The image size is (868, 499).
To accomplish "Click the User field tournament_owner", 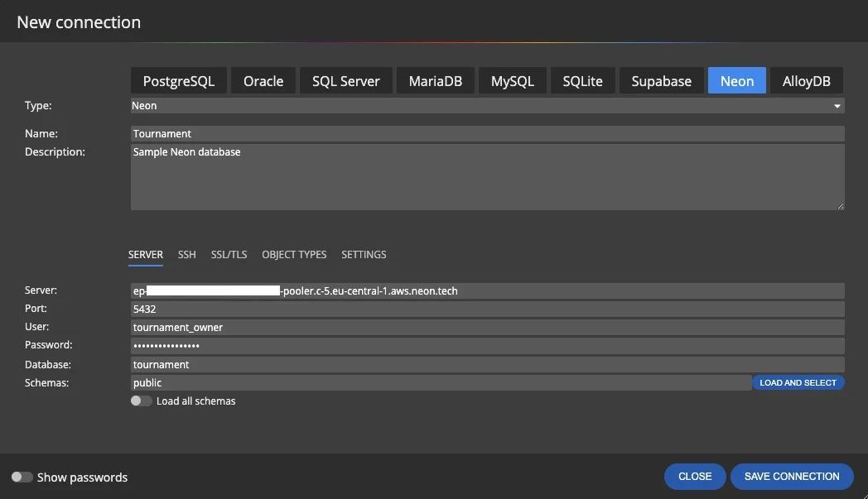I will click(487, 328).
